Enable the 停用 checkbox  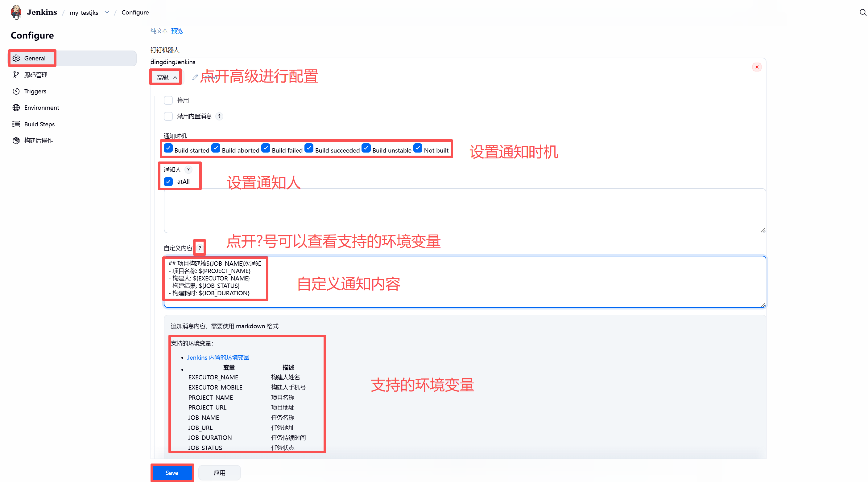click(x=168, y=100)
